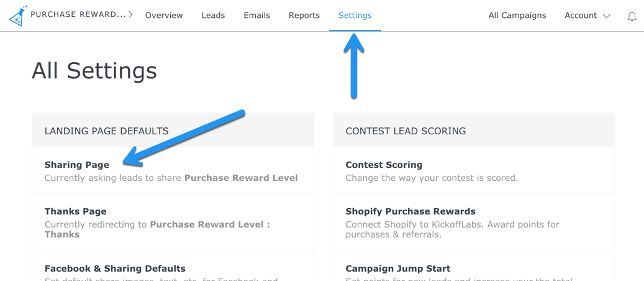
Task: Click the Contest Lead Scoring header
Action: [406, 131]
